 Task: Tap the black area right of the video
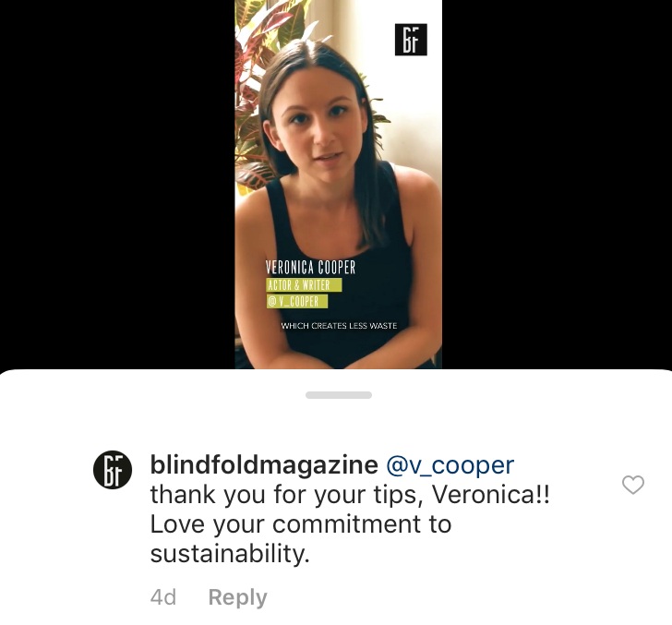(x=557, y=185)
